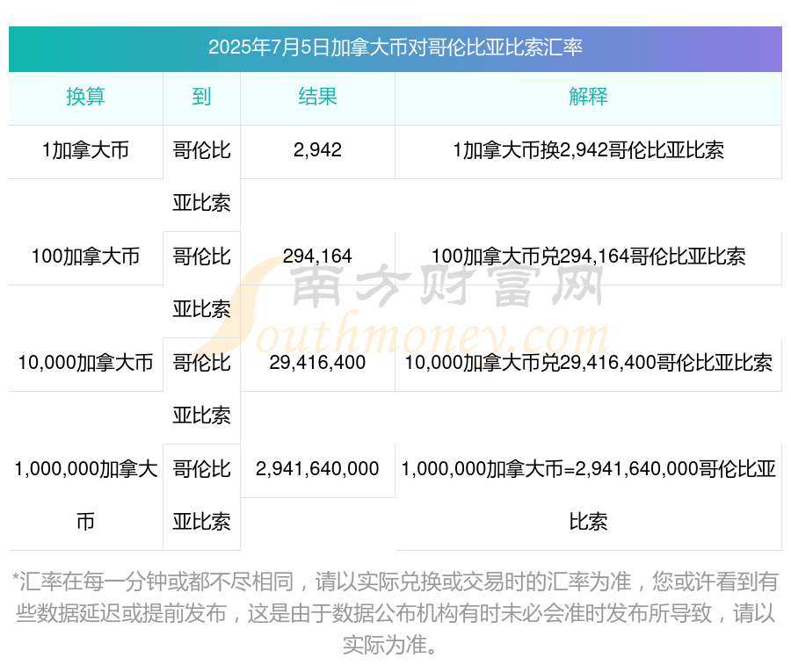This screenshot has height=672, width=791.
Task: Select the '10,000加拿大币' cell
Action: (85, 363)
